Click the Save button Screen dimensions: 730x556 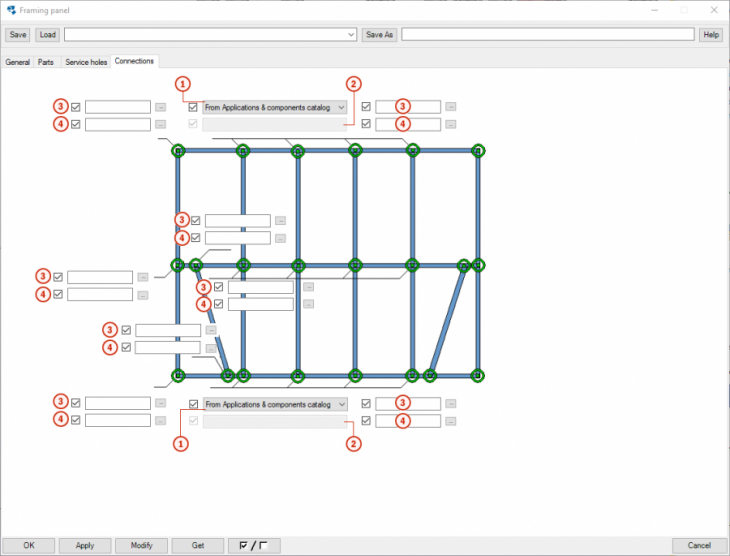(x=18, y=34)
